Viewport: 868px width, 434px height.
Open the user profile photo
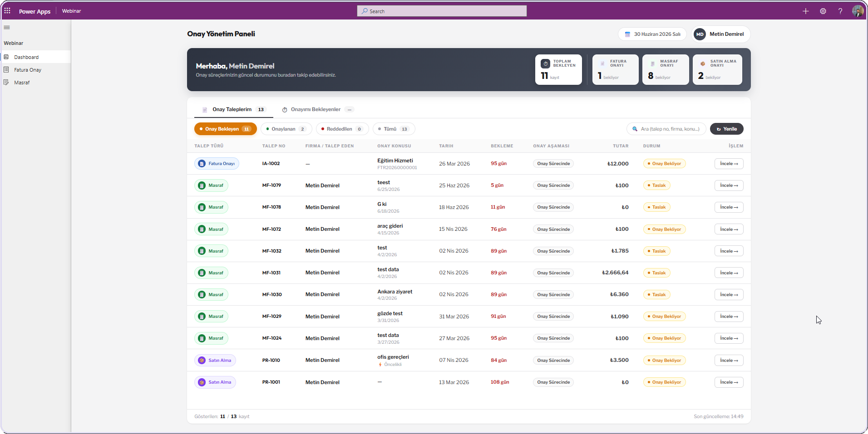tap(858, 11)
